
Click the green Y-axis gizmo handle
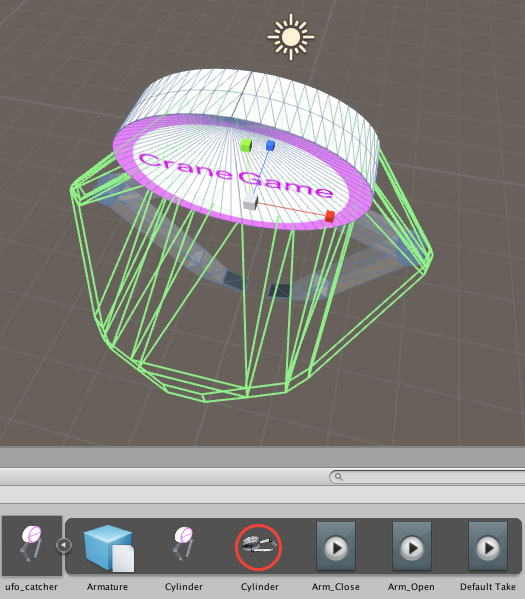(x=247, y=145)
